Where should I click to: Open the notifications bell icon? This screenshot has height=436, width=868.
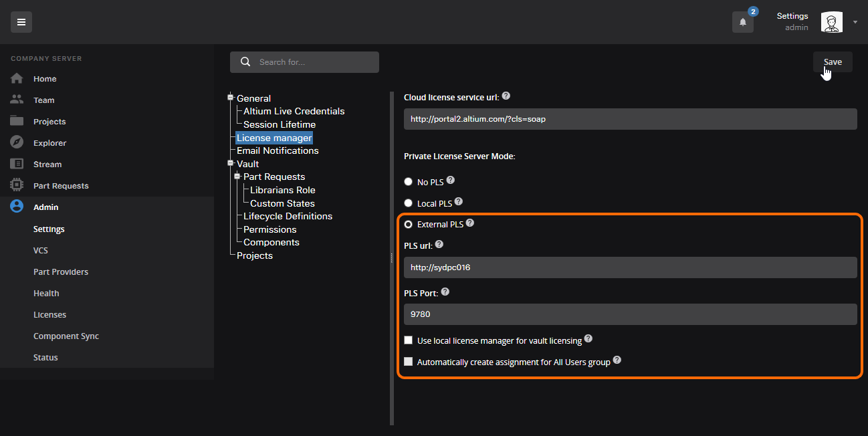(x=742, y=22)
